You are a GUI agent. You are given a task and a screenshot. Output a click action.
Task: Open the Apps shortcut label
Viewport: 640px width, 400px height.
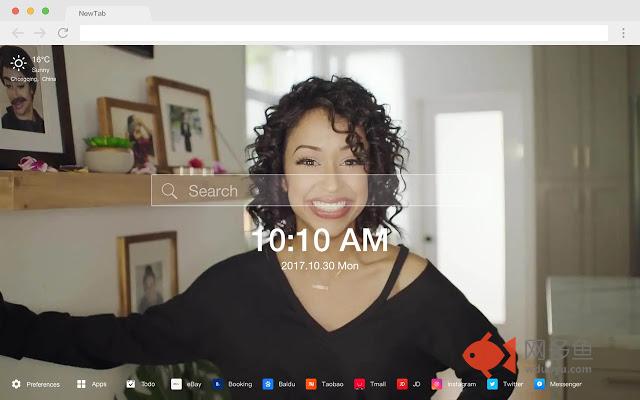(x=99, y=384)
